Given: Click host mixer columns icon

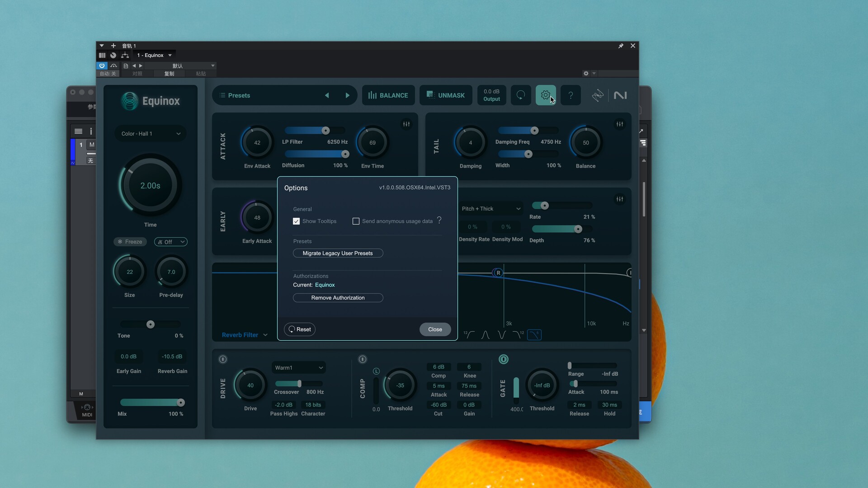Looking at the screenshot, I should point(102,55).
